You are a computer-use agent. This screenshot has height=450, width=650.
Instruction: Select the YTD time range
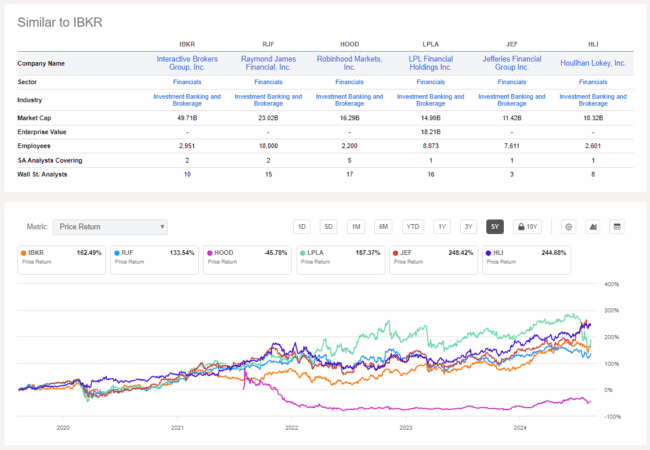412,227
